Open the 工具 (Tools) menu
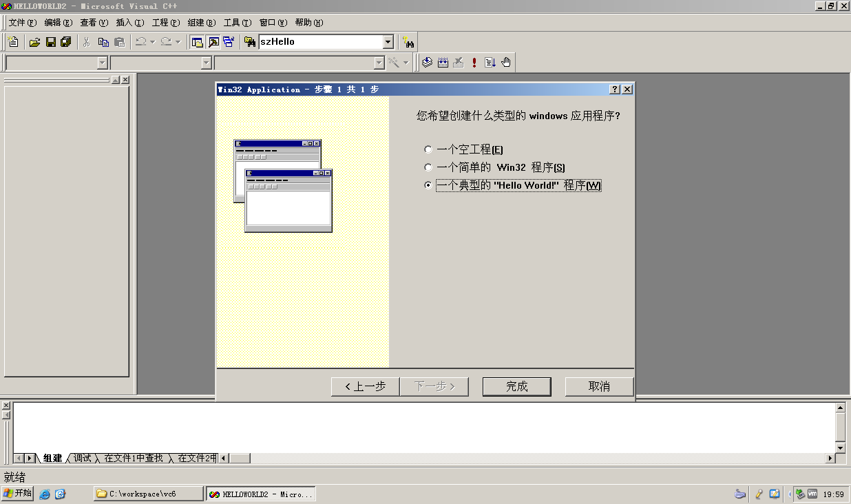 (x=238, y=23)
